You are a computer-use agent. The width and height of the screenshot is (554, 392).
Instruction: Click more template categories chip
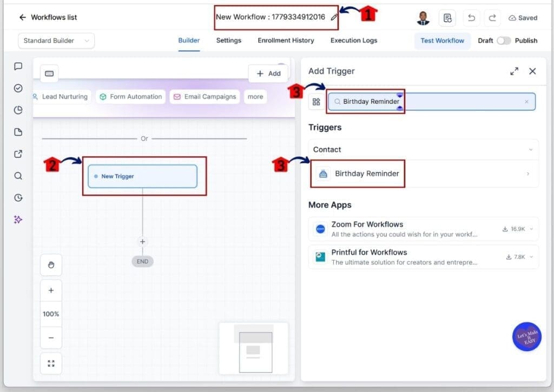255,97
